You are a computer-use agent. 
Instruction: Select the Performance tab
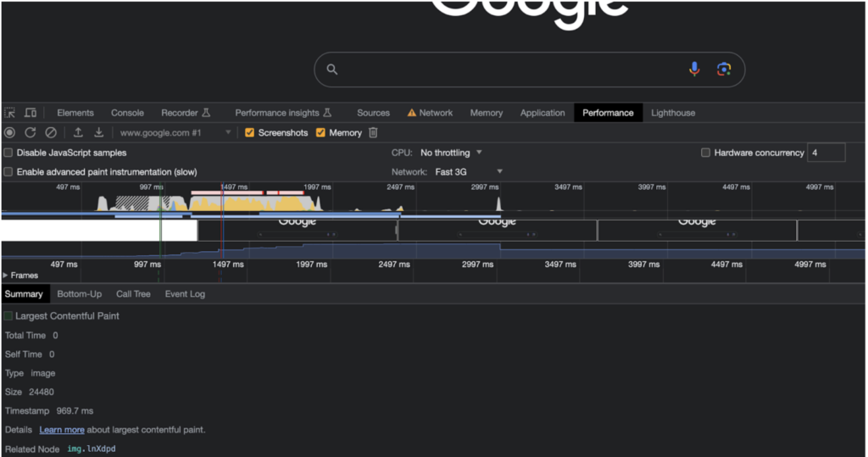pyautogui.click(x=608, y=113)
